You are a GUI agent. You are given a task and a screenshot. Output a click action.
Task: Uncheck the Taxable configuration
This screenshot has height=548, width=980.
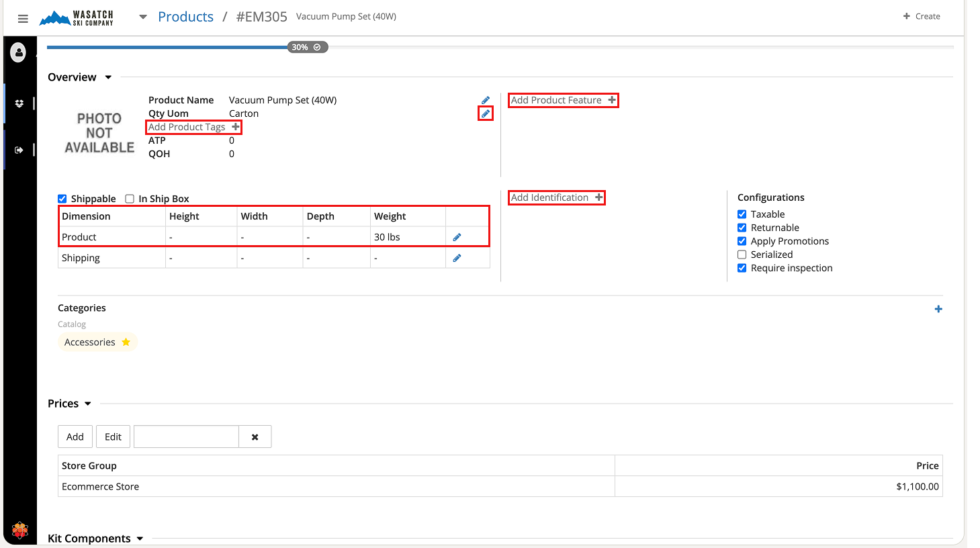pyautogui.click(x=742, y=214)
